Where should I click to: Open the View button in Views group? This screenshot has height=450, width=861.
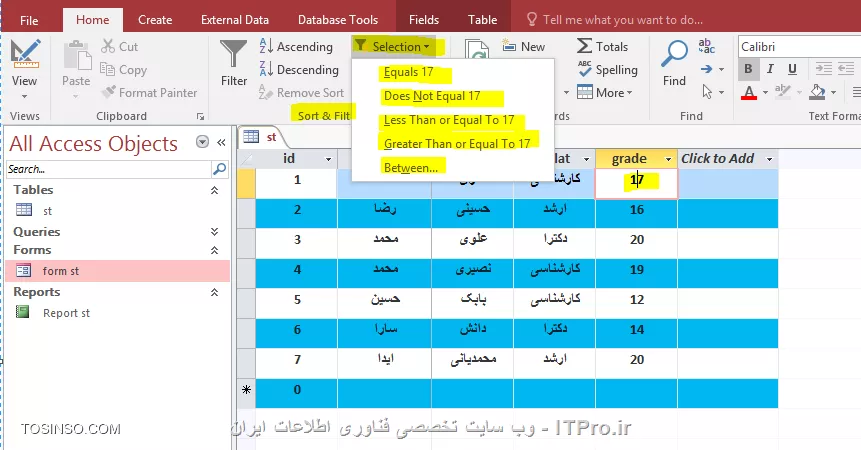(x=24, y=69)
